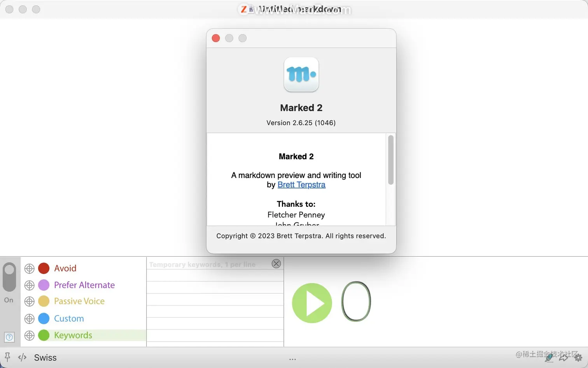Click the purple Prefer Alternate color circle

[x=44, y=285]
